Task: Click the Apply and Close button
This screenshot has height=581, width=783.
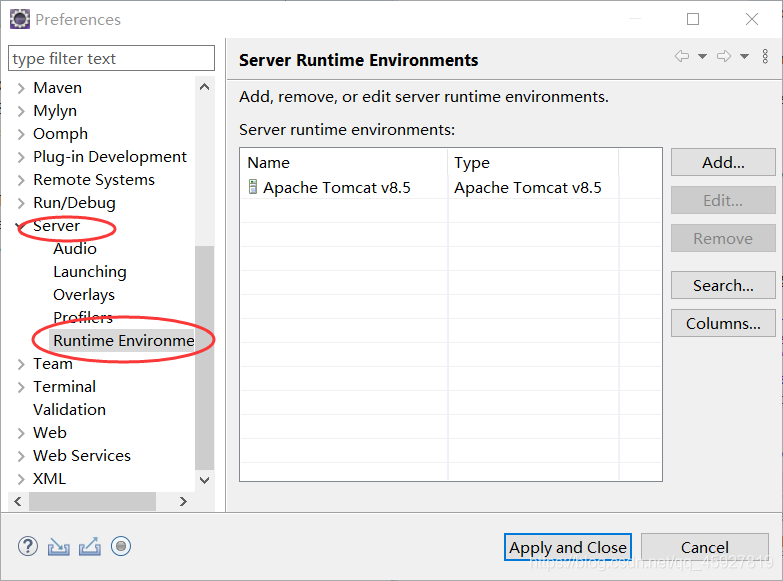Action: pos(567,547)
